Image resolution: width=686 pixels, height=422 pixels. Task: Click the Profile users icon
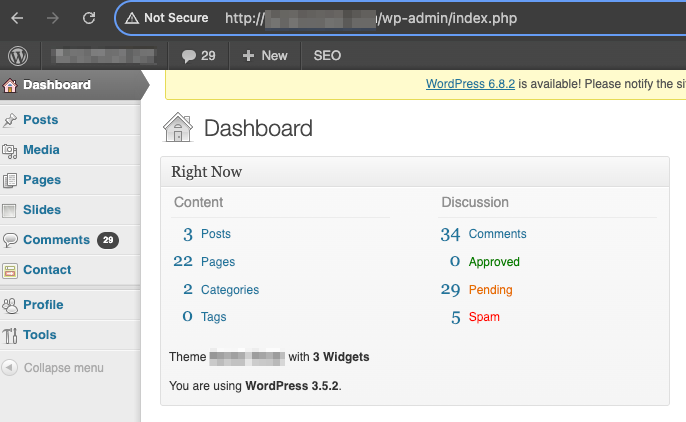(x=10, y=305)
